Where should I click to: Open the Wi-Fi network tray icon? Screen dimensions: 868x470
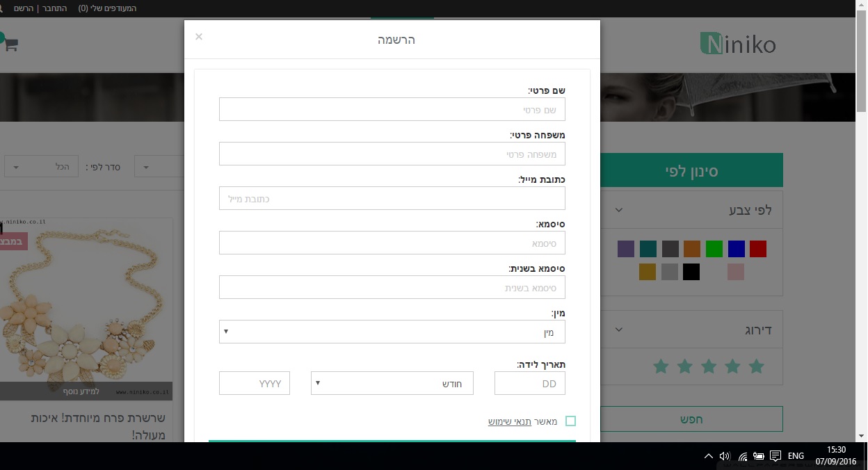point(742,456)
